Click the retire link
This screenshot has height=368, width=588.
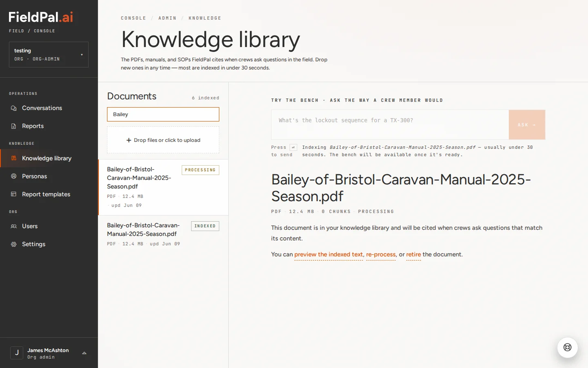[x=414, y=254]
